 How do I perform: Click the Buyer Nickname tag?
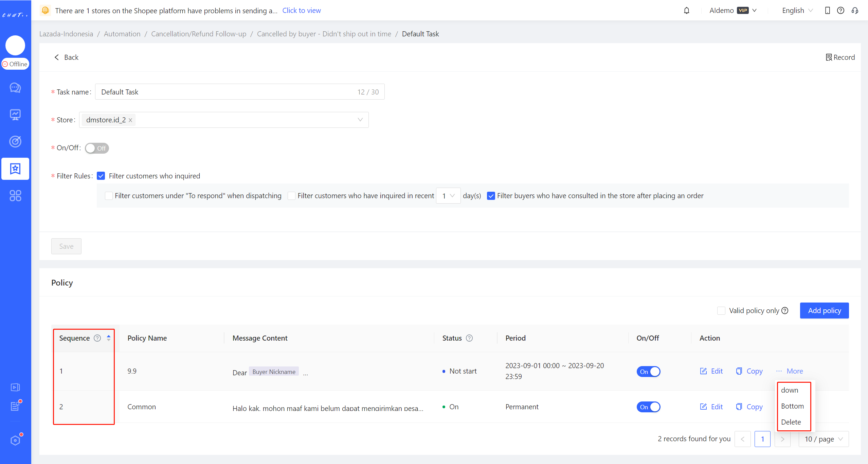click(274, 372)
